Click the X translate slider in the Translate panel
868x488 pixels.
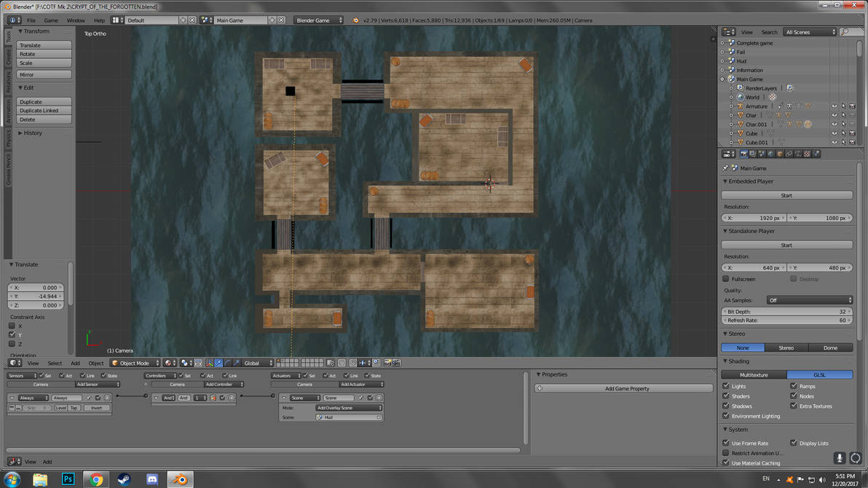[x=34, y=287]
